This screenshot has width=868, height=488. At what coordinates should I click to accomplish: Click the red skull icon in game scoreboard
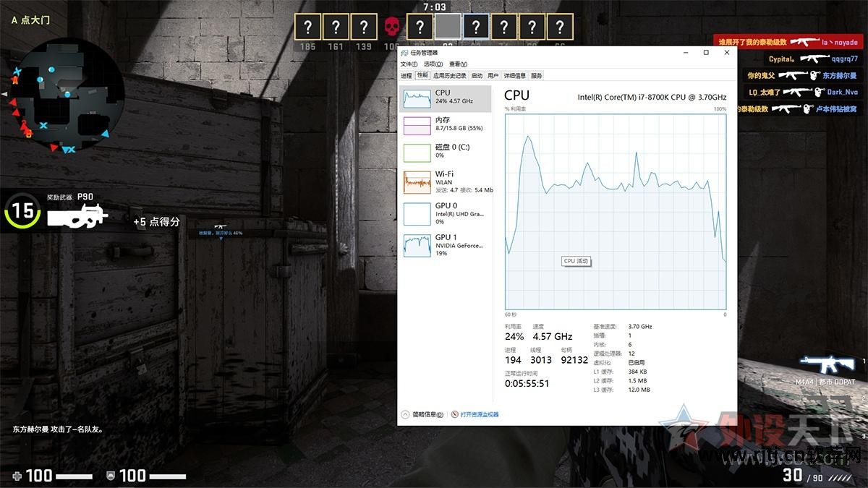click(391, 27)
